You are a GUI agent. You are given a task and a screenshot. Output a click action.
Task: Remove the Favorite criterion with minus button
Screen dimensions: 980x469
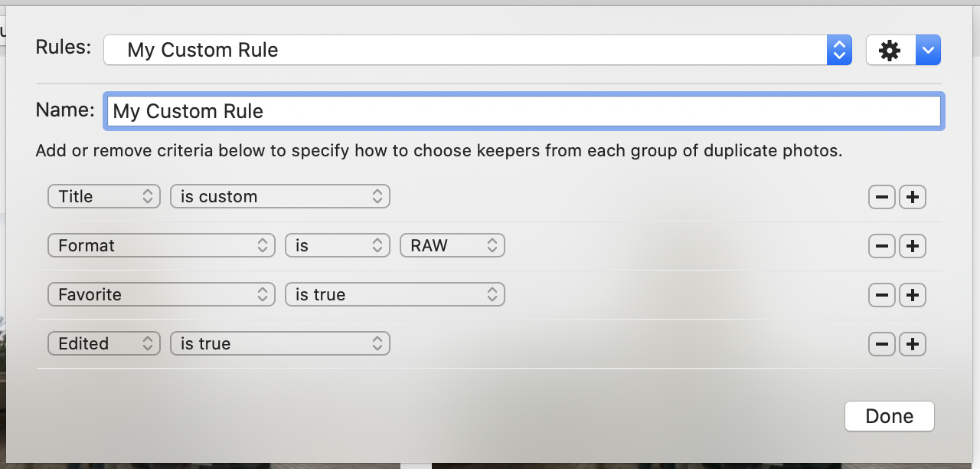coord(881,295)
